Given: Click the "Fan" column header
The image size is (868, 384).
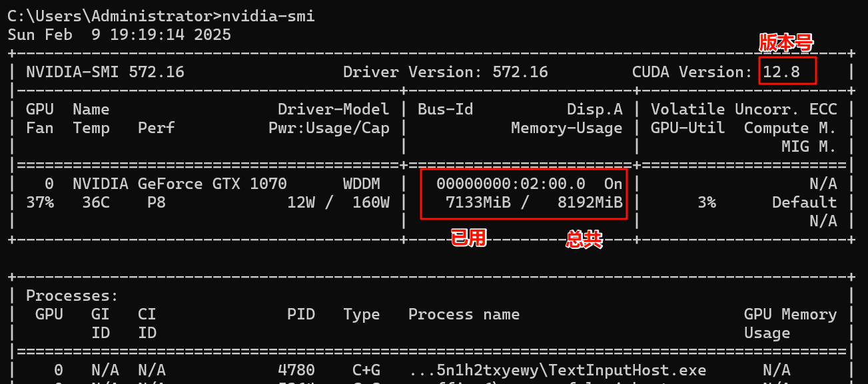Looking at the screenshot, I should pos(39,128).
